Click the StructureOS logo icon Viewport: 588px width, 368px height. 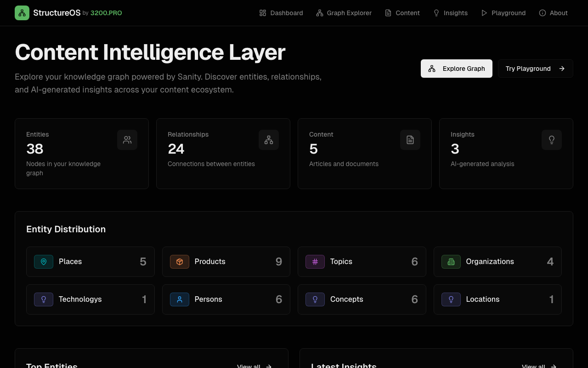click(x=22, y=13)
